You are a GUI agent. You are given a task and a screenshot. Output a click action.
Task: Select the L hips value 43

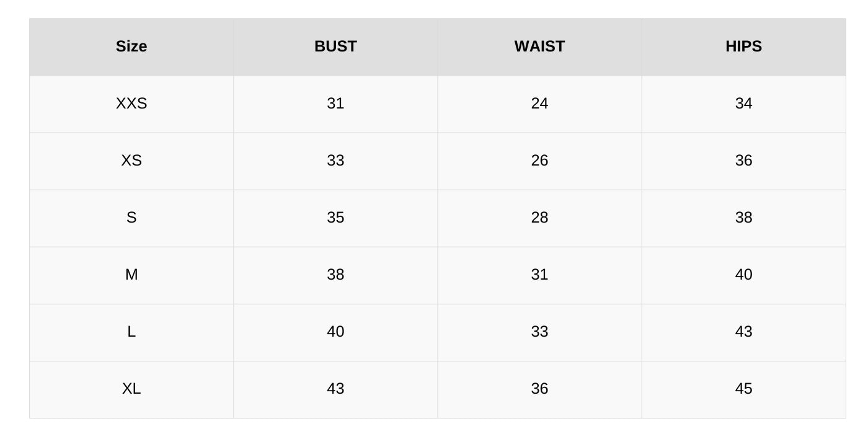(x=743, y=332)
